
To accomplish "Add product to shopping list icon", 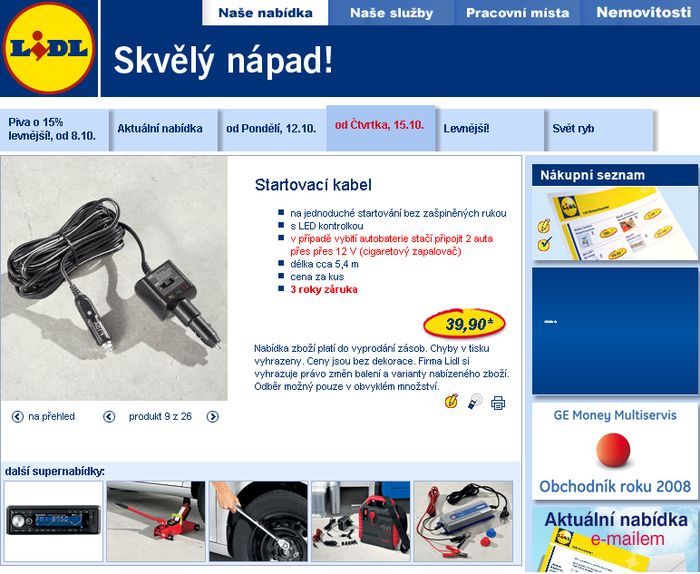I will click(x=451, y=401).
